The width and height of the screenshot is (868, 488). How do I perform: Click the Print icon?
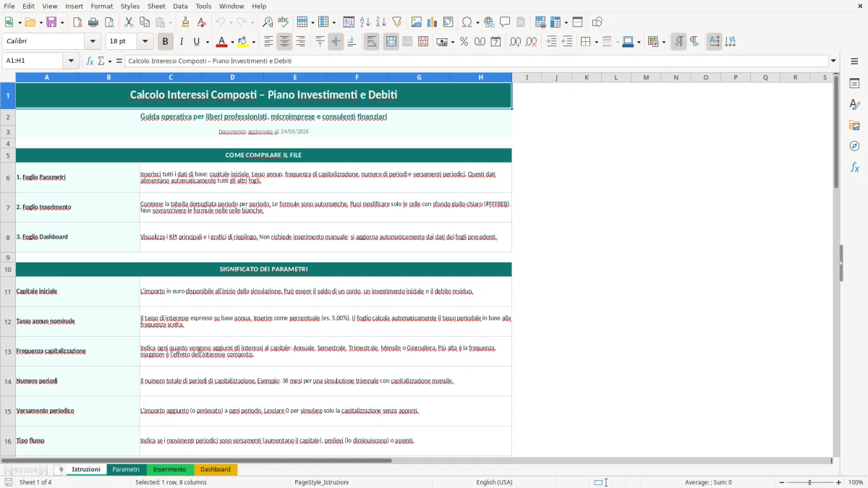(x=93, y=22)
